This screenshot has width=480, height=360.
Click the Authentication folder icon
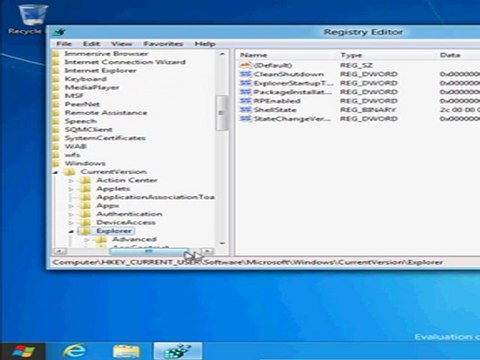pos(86,214)
